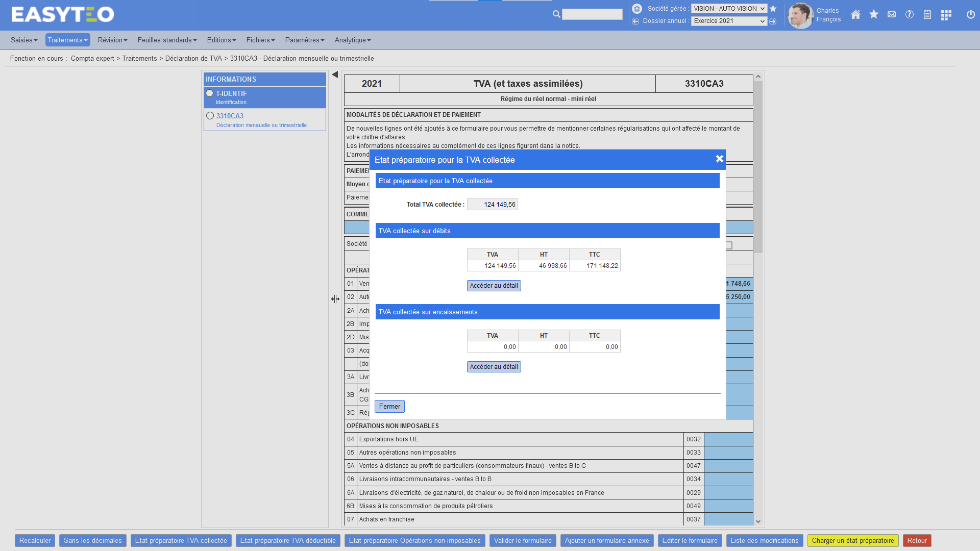Screen dimensions: 980x551
Task: Open the notepad icon in header
Action: tap(927, 15)
